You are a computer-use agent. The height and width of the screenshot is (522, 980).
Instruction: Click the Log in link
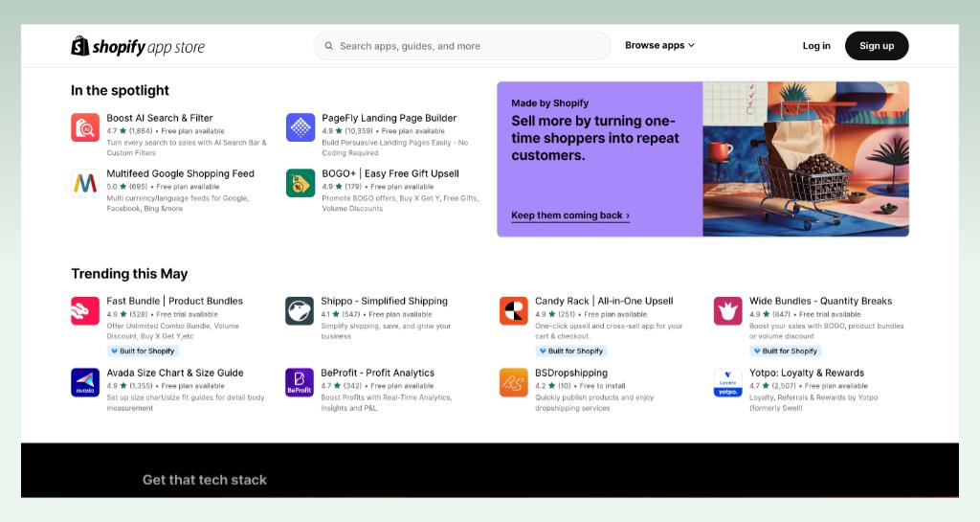point(816,46)
